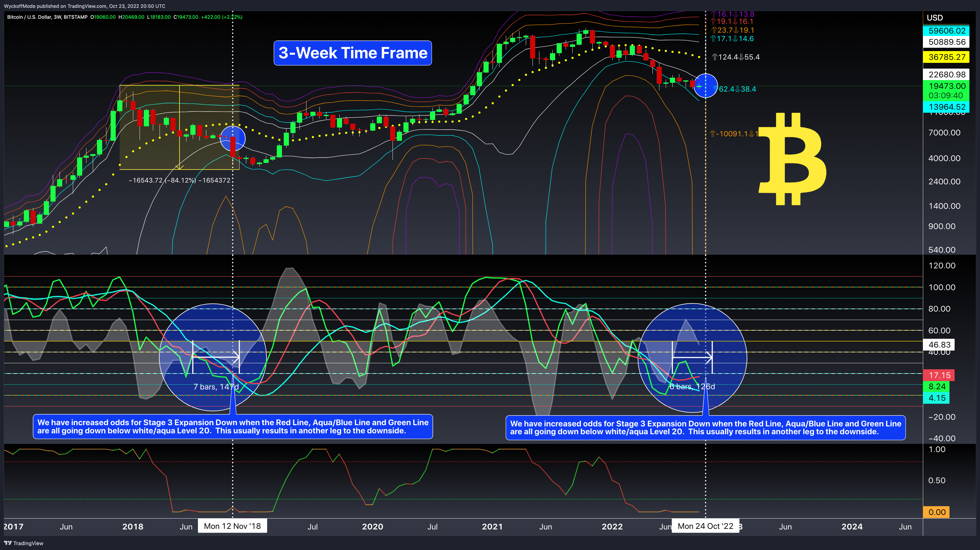Click the 2018 year label on time axis
The height and width of the screenshot is (550, 980).
click(x=133, y=527)
